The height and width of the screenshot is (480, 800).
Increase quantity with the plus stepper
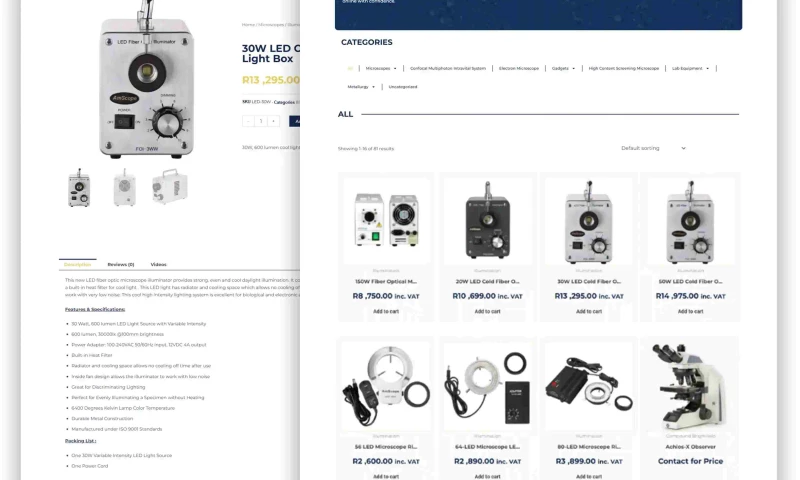pos(273,121)
